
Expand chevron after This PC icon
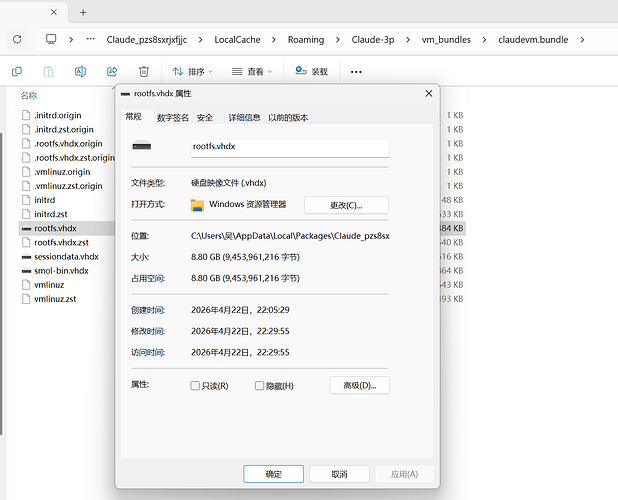[x=71, y=40]
